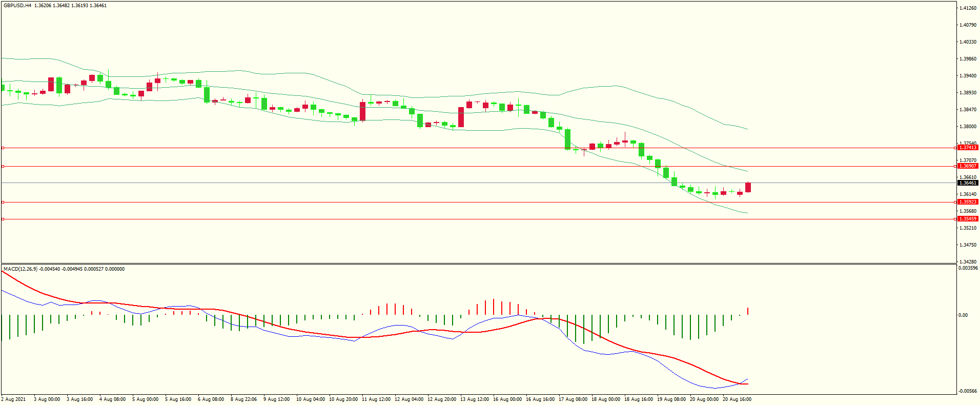Click the 1.39860 price scale value
This screenshot has width=980, height=405.
968,59
